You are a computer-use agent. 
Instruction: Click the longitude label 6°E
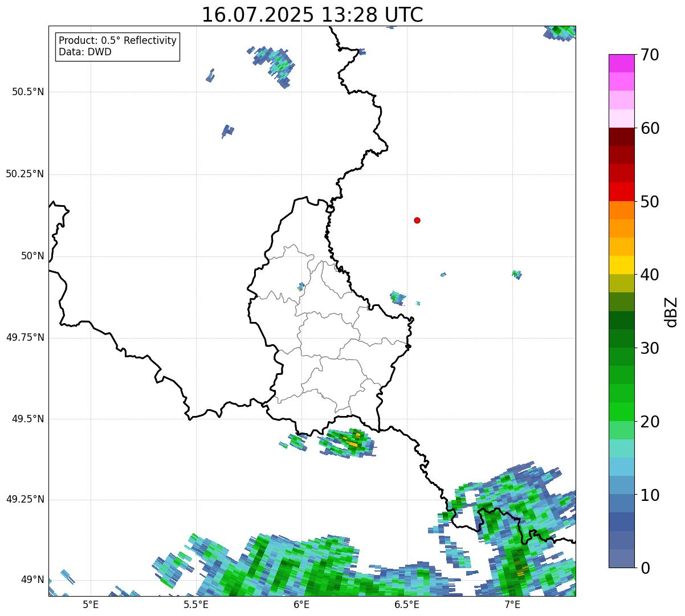(x=301, y=605)
